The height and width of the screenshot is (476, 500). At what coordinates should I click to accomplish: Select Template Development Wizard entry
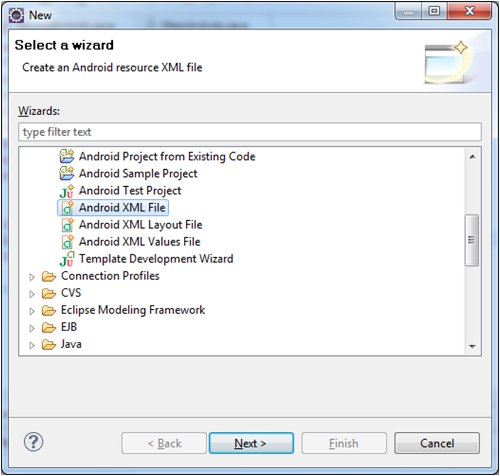click(156, 259)
